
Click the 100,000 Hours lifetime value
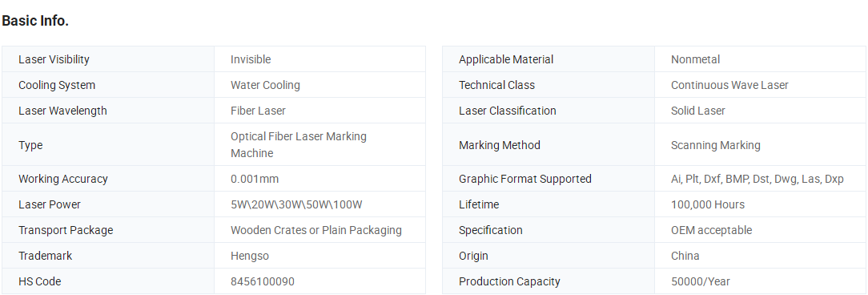708,204
